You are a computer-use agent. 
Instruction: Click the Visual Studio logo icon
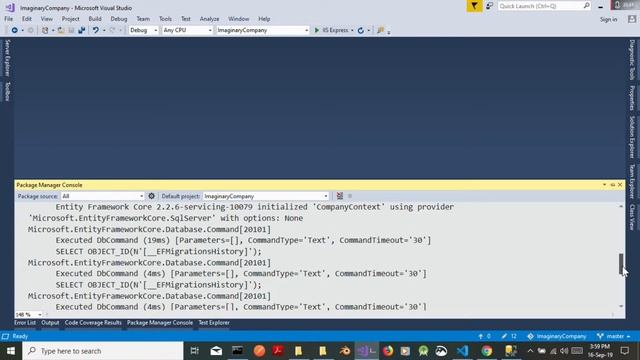[x=10, y=7]
